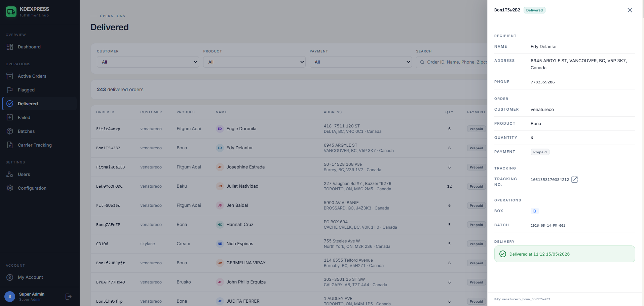Click GERMELINA VIRAY's GV avatar
644x306 pixels.
[x=220, y=263]
